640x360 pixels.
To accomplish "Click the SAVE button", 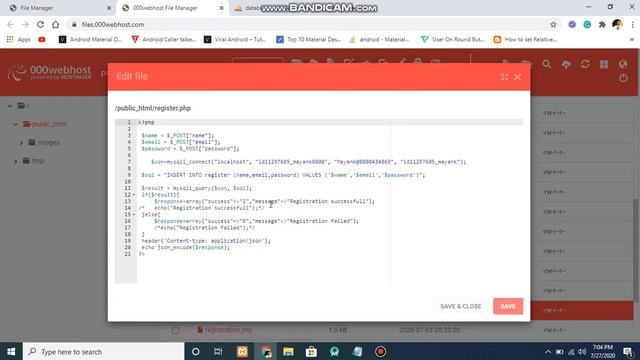I will 508,306.
